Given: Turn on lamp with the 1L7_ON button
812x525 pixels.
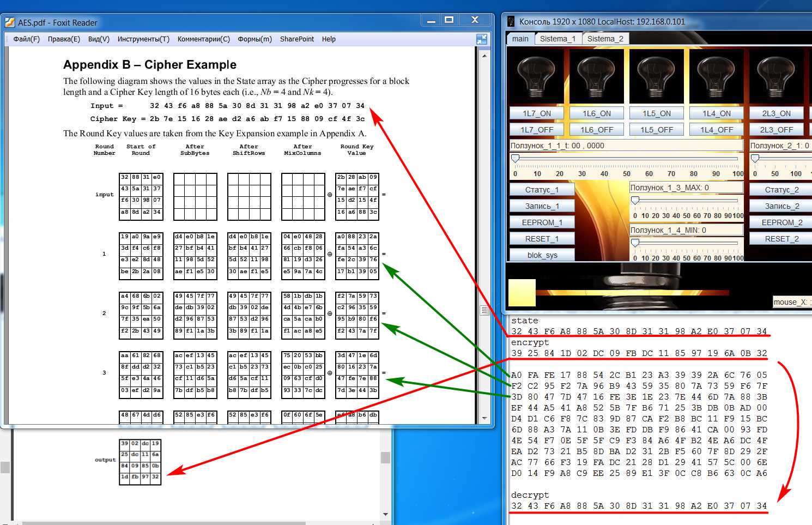Looking at the screenshot, I should coord(536,113).
